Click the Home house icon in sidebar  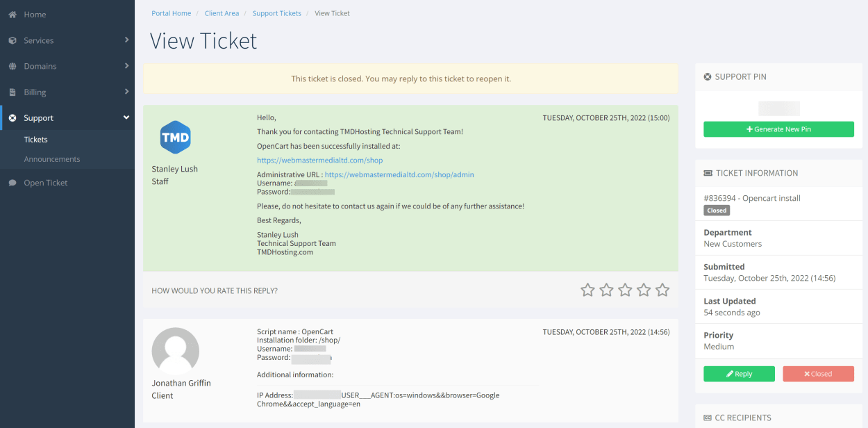coord(12,15)
